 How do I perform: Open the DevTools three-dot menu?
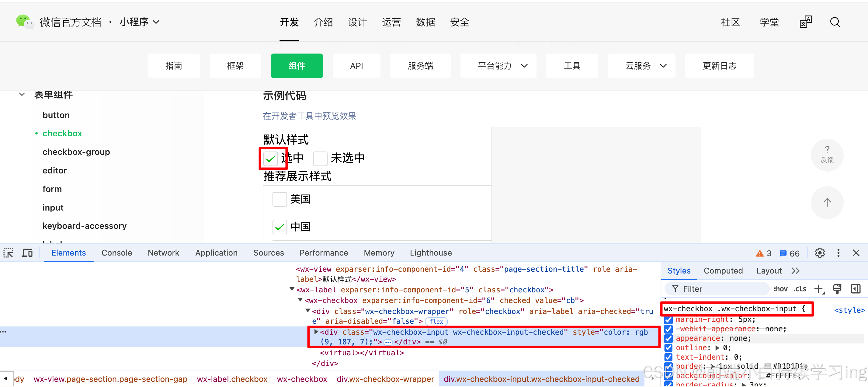838,253
